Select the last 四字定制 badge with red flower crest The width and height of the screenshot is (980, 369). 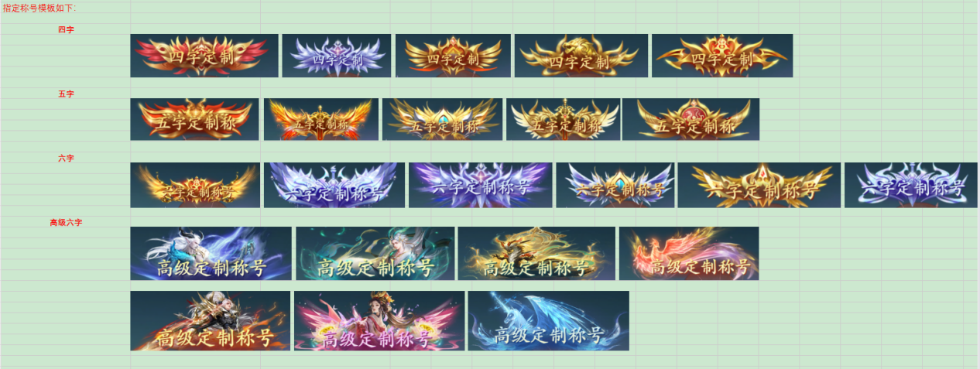[722, 56]
